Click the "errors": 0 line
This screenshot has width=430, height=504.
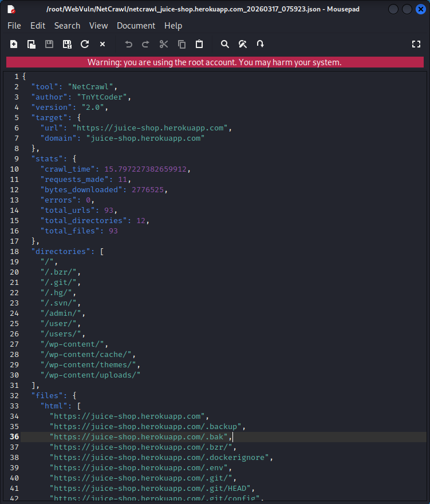[x=67, y=200]
